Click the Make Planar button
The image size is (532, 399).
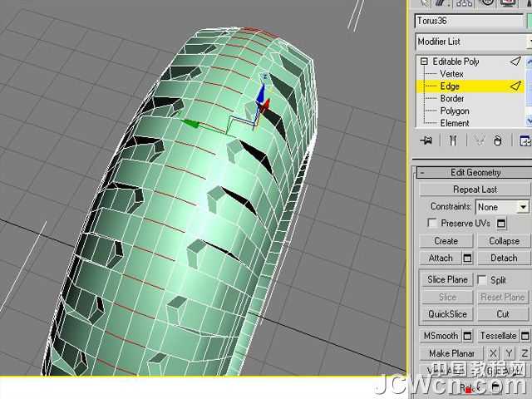click(451, 353)
